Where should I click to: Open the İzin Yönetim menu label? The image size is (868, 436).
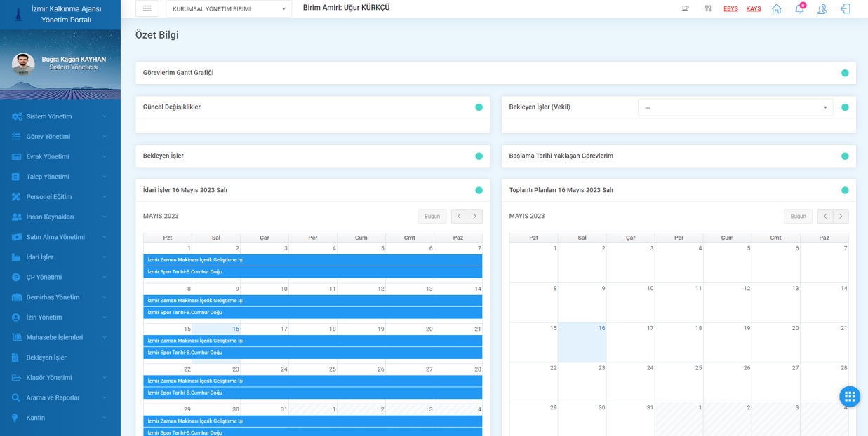[44, 318]
